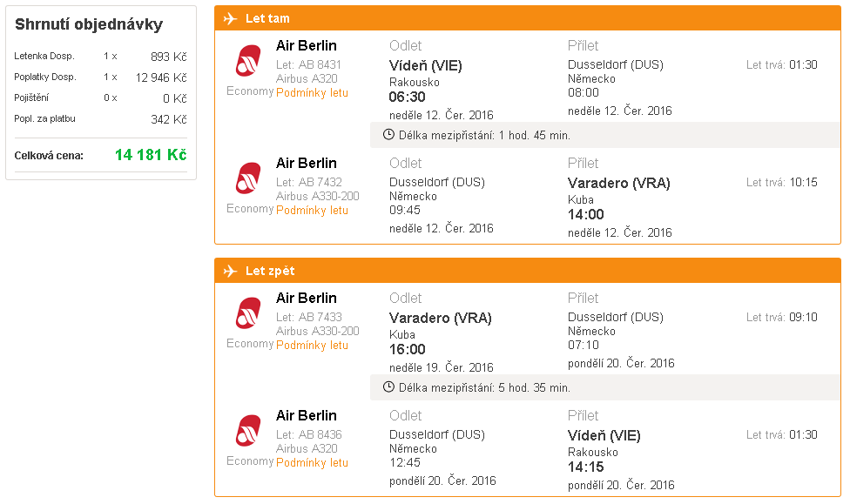Click Air Berlin logo for flight AB 7432
The width and height of the screenshot is (850, 504).
click(x=248, y=178)
